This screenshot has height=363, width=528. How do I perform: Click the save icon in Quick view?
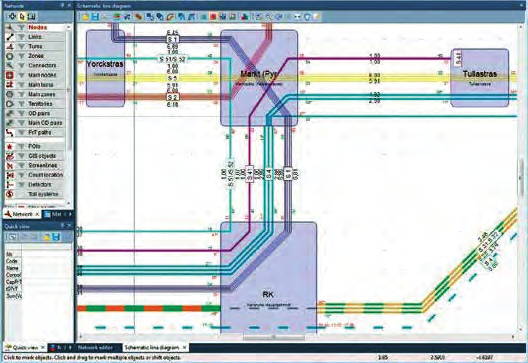pos(56,237)
